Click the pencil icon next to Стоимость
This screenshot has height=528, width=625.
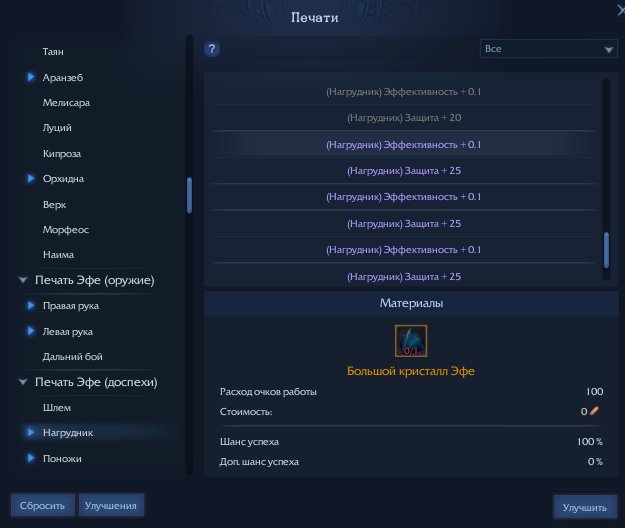[x=594, y=410]
